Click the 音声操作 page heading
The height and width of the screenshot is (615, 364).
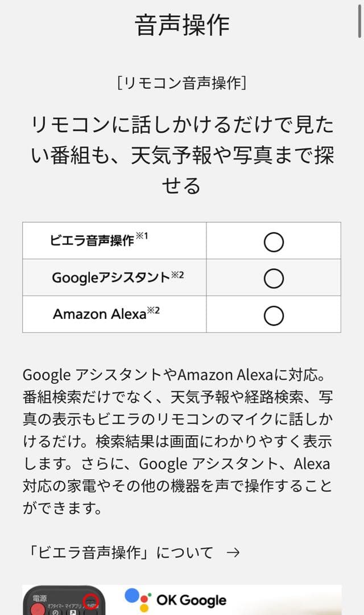pyautogui.click(x=182, y=26)
